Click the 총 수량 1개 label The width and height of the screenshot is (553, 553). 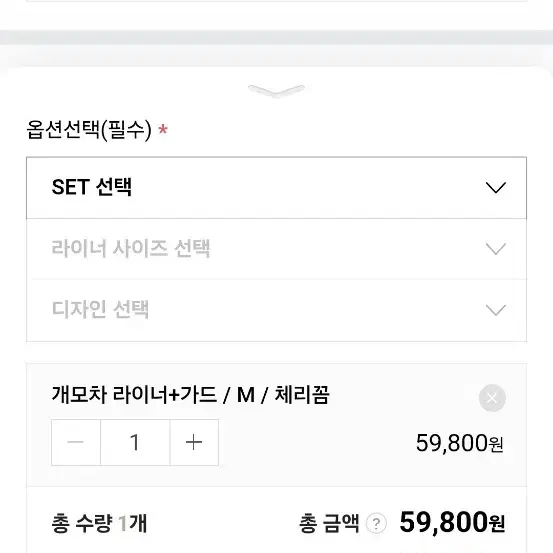(x=99, y=523)
